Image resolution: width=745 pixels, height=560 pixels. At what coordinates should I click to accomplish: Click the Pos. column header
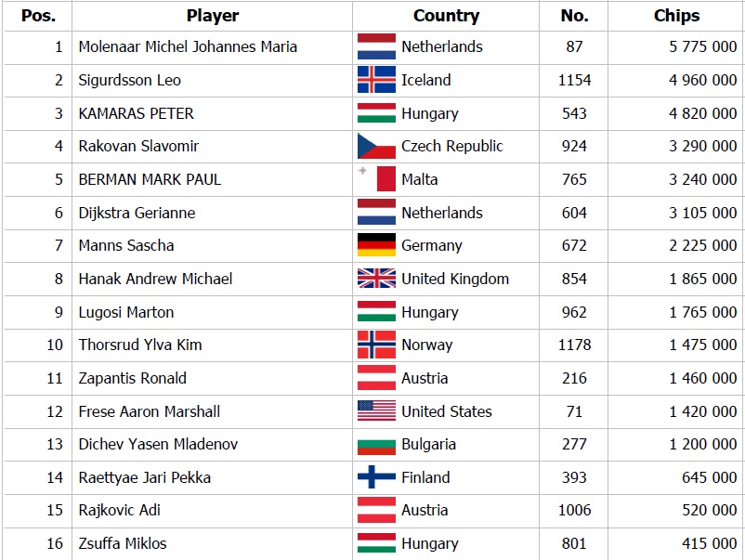tap(38, 16)
